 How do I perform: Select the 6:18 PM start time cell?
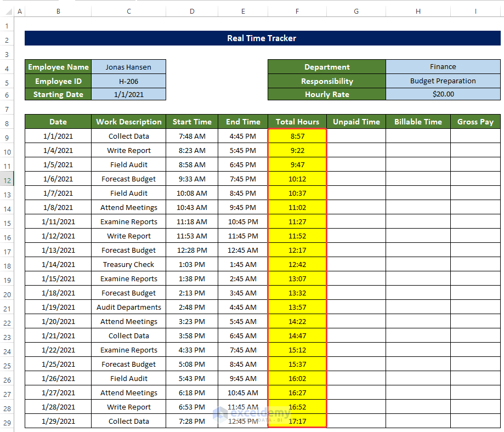(192, 393)
